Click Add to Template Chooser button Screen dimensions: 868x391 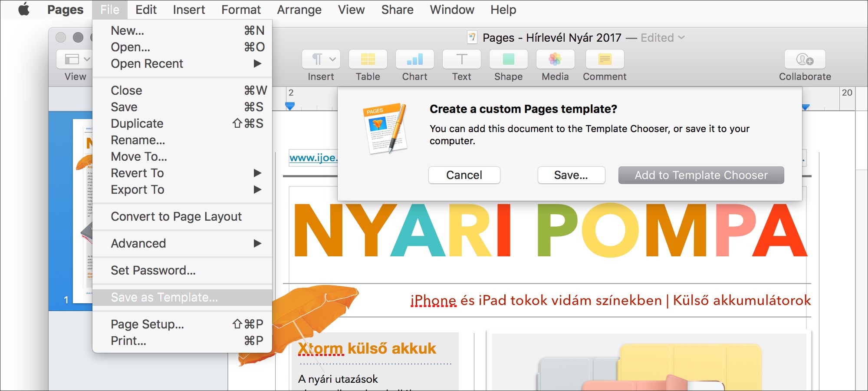click(701, 175)
